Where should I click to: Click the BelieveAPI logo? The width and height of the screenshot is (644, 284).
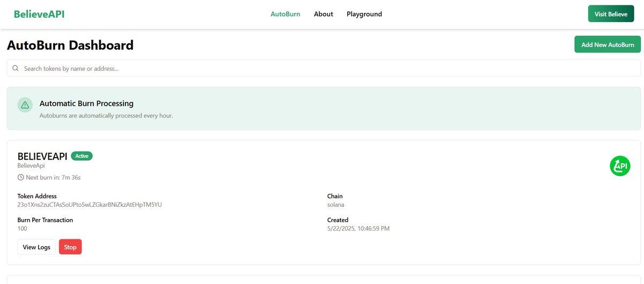(39, 14)
